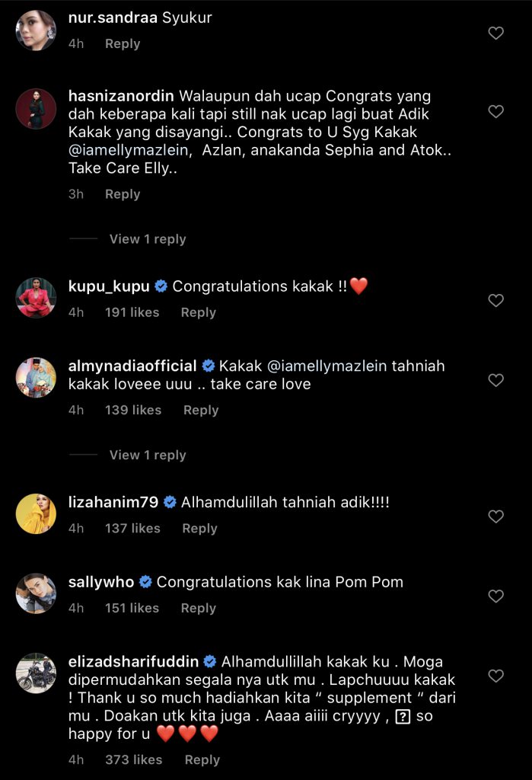The height and width of the screenshot is (780, 532).
Task: Tap kupu_kupu's profile photo
Action: coord(36,298)
